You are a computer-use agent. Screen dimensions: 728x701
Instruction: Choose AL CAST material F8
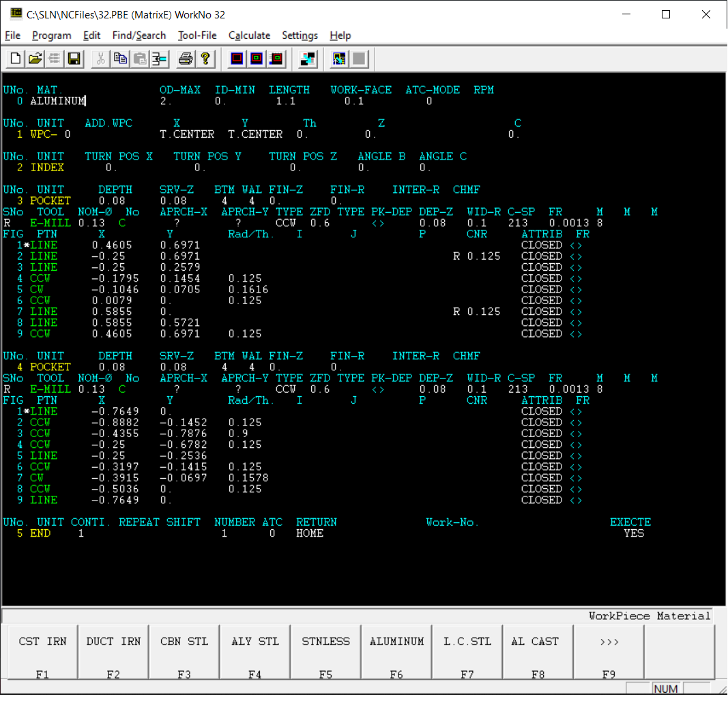(538, 651)
